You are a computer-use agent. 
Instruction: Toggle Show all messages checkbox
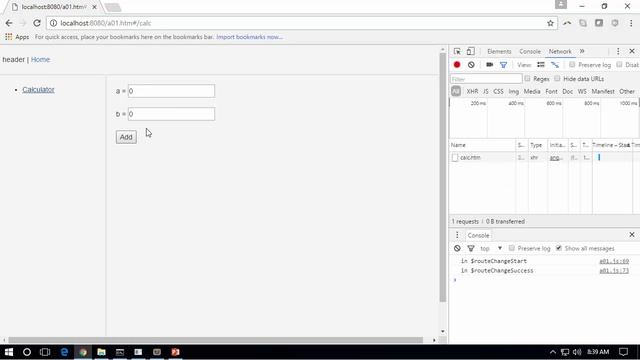coord(559,248)
